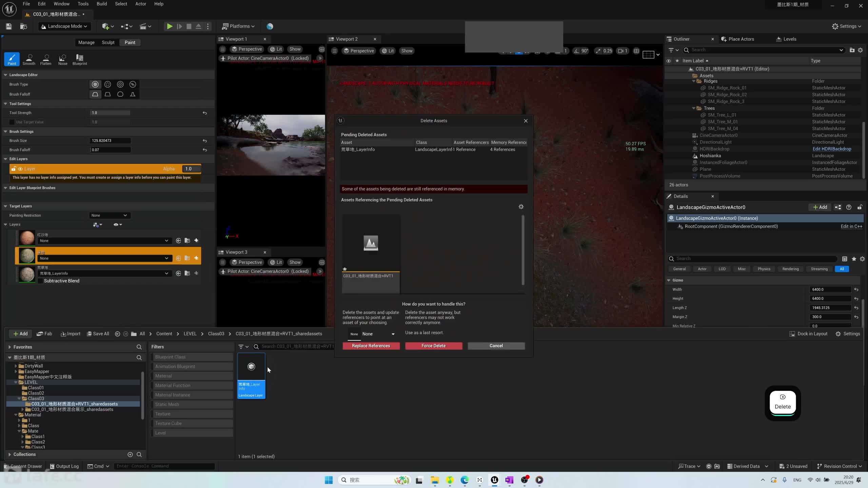The width and height of the screenshot is (868, 488).
Task: Select the Noise tool
Action: (x=63, y=59)
